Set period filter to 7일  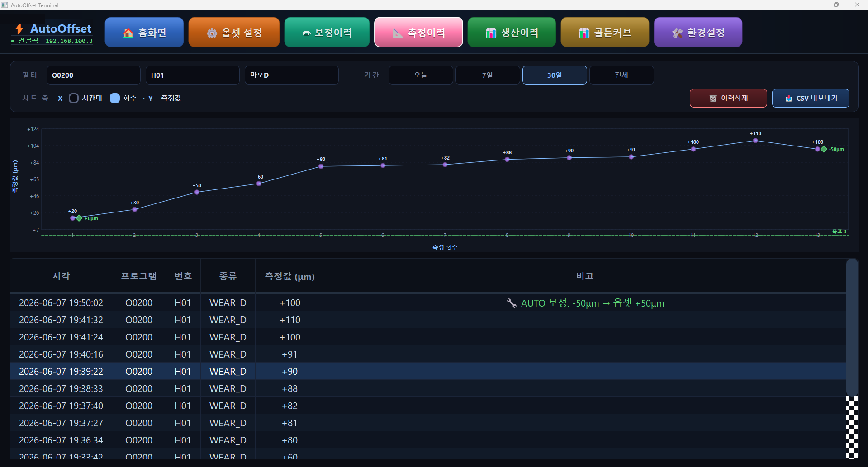tap(488, 75)
